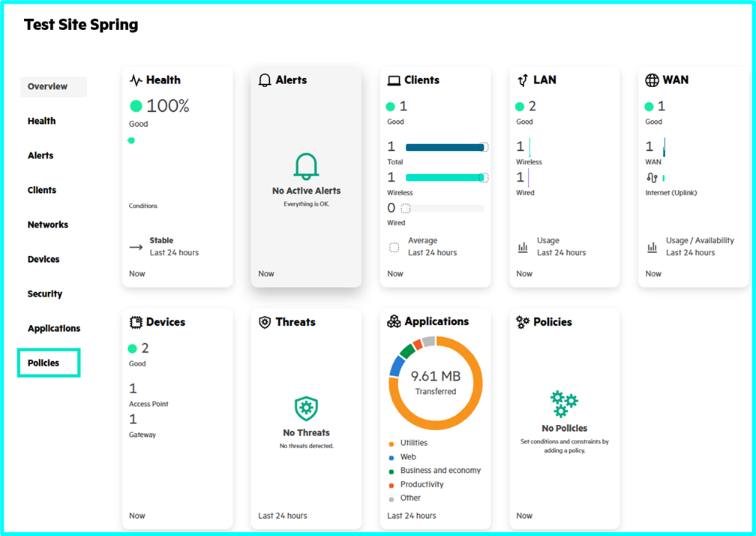Viewport: 756px width, 536px height.
Task: Click the large green bell above No Active Alerts
Action: [306, 167]
